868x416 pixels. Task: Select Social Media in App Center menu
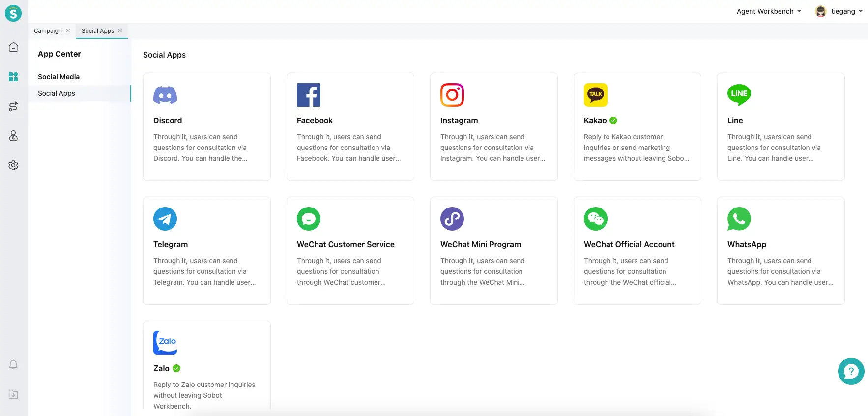click(58, 77)
